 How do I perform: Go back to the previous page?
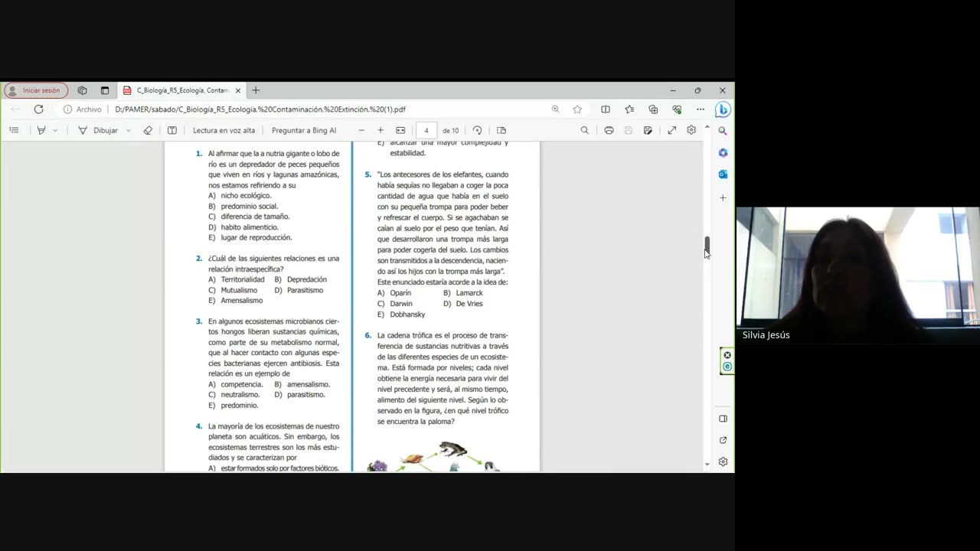pyautogui.click(x=15, y=109)
